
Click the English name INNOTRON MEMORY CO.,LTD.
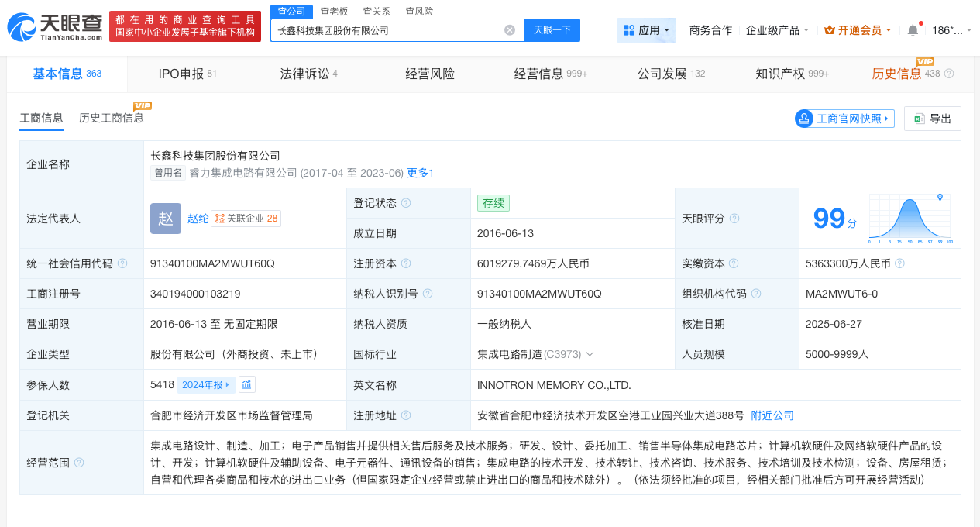(x=554, y=385)
